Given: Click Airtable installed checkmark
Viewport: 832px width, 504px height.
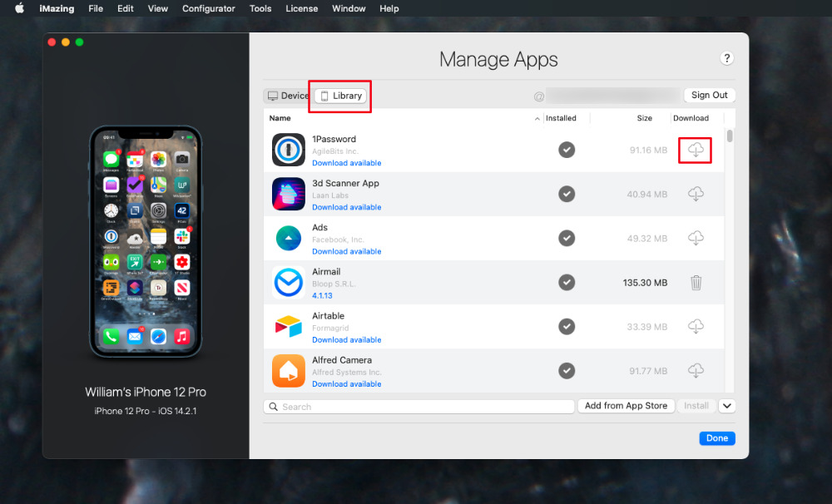Looking at the screenshot, I should click(x=566, y=326).
